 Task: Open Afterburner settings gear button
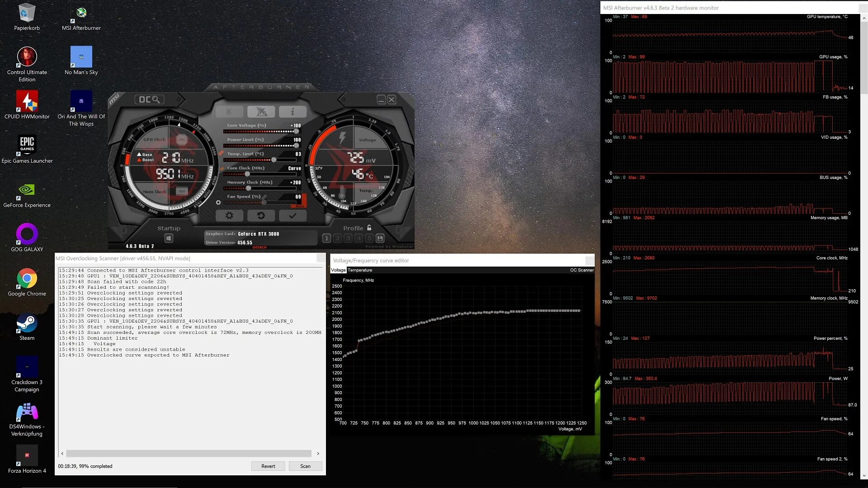pos(229,216)
